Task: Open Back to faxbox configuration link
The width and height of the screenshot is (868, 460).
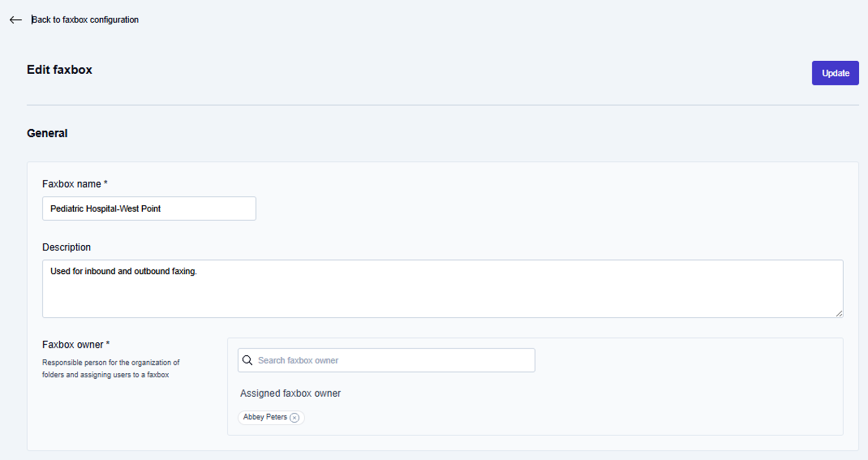Action: pyautogui.click(x=85, y=20)
